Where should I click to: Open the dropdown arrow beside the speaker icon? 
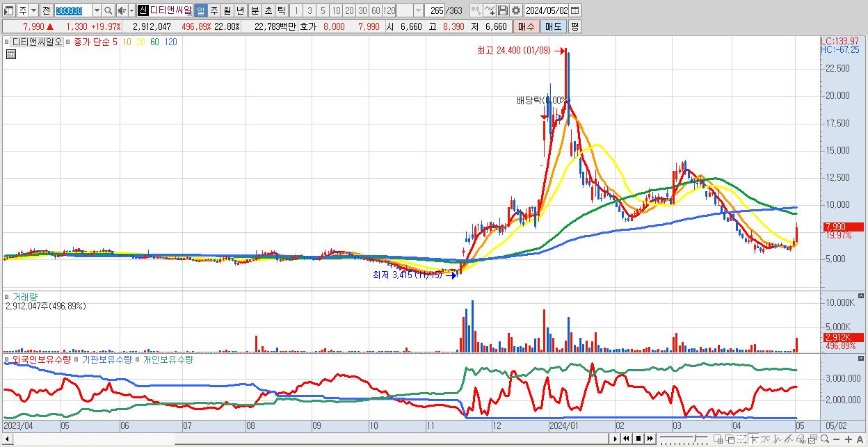[131, 10]
